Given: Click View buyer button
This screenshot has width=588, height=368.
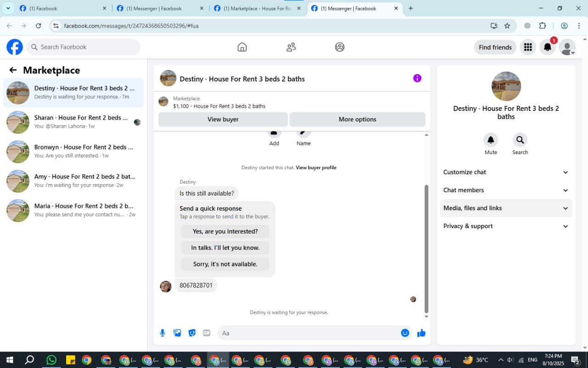Looking at the screenshot, I should pyautogui.click(x=223, y=119).
